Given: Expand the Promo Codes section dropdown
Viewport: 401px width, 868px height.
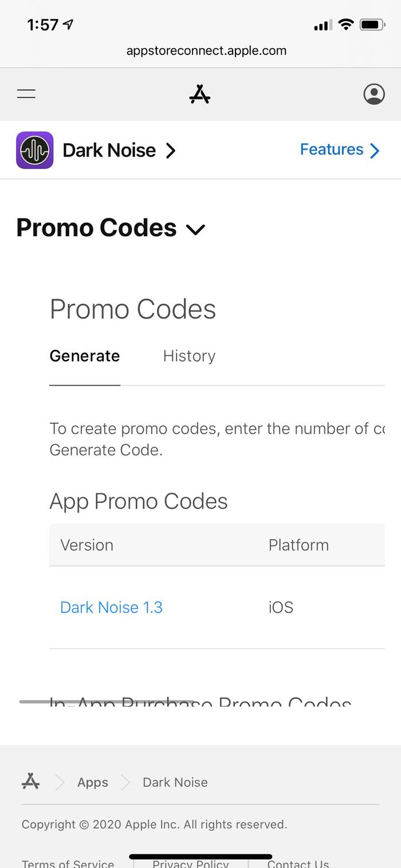Looking at the screenshot, I should pos(195,229).
